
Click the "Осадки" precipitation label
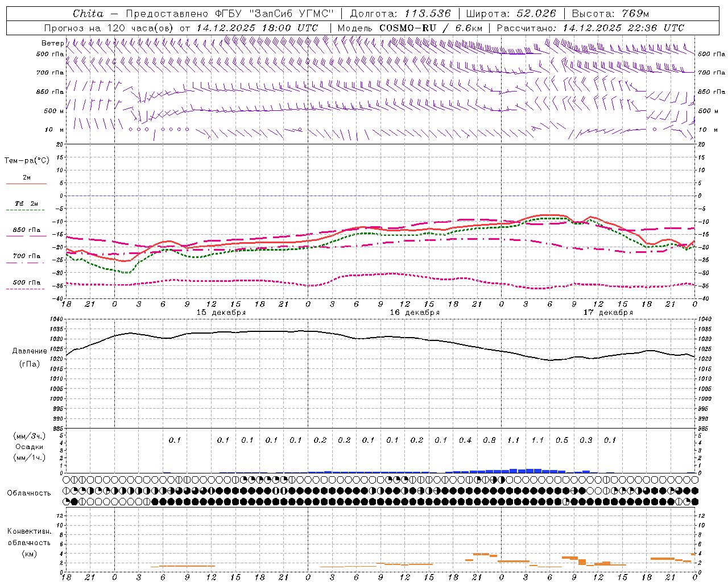(x=30, y=447)
